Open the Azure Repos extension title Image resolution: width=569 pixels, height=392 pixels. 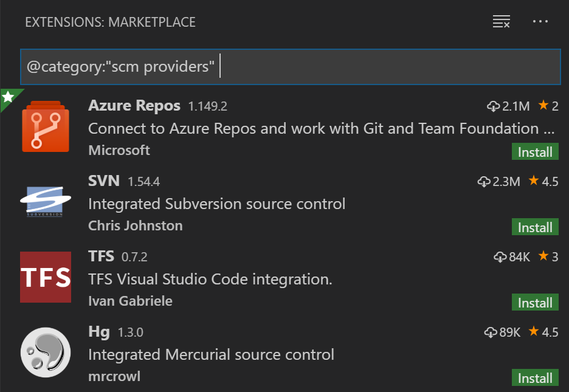134,106
